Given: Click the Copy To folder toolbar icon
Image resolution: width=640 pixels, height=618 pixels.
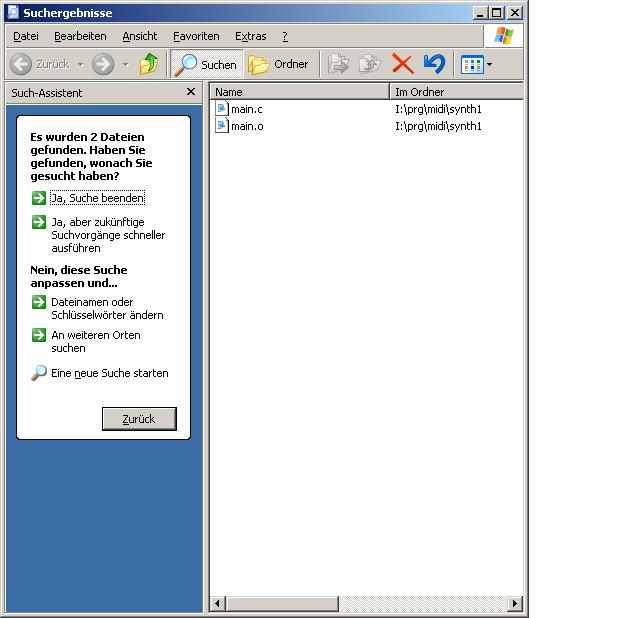Looking at the screenshot, I should [x=369, y=64].
